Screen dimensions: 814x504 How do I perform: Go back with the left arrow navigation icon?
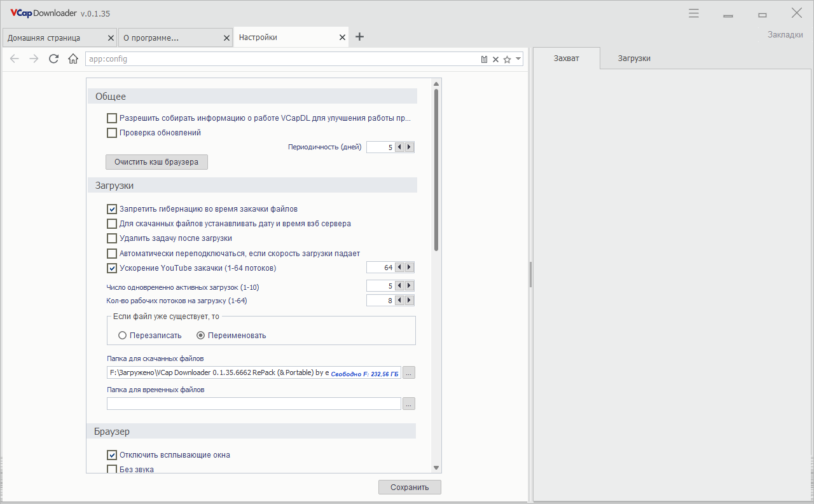pos(15,59)
